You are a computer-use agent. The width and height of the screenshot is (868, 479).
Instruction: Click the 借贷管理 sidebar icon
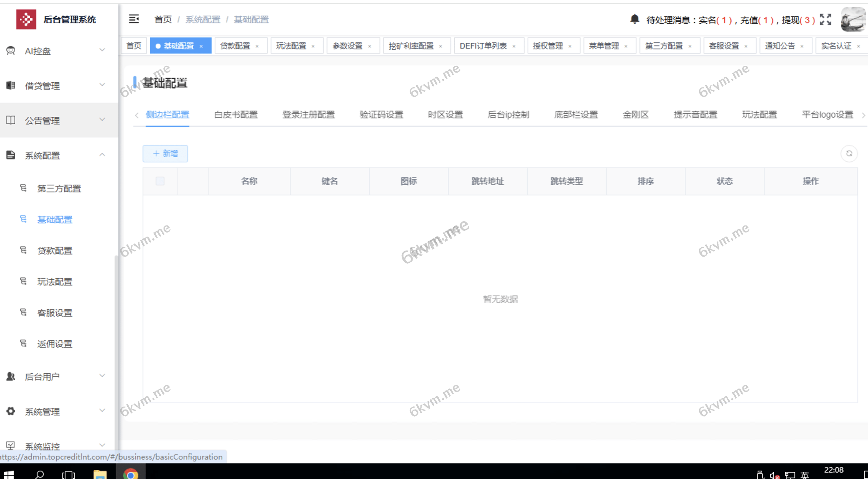click(x=11, y=85)
